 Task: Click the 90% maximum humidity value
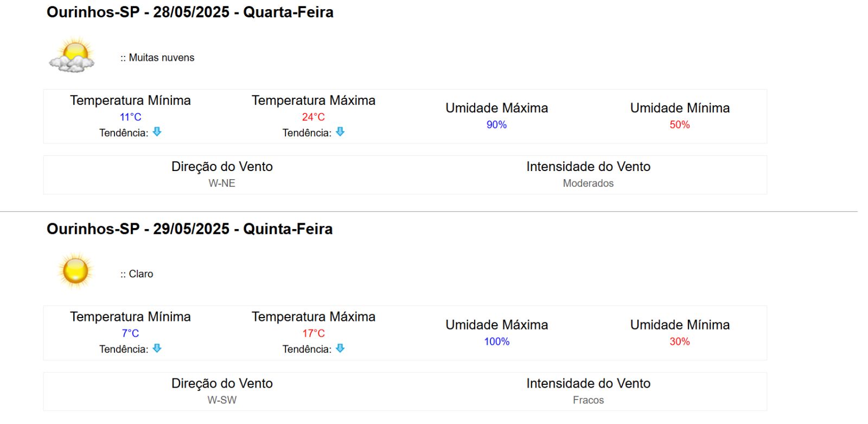click(496, 125)
